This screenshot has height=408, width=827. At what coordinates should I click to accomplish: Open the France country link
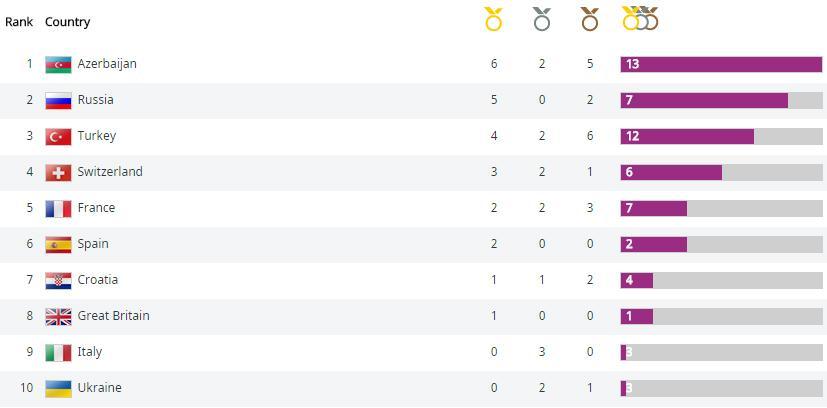[x=96, y=208]
